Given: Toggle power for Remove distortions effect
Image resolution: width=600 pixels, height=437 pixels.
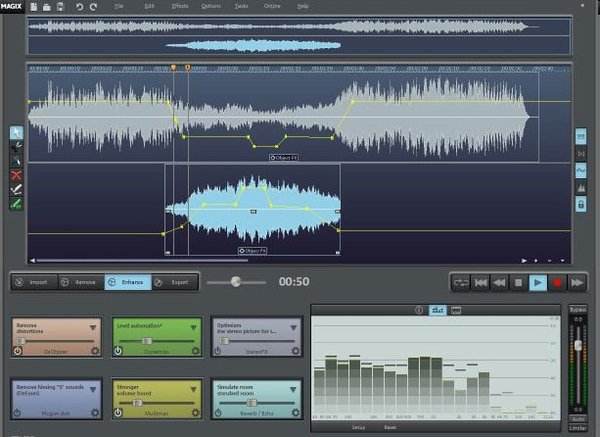Looking at the screenshot, I should coord(18,352).
